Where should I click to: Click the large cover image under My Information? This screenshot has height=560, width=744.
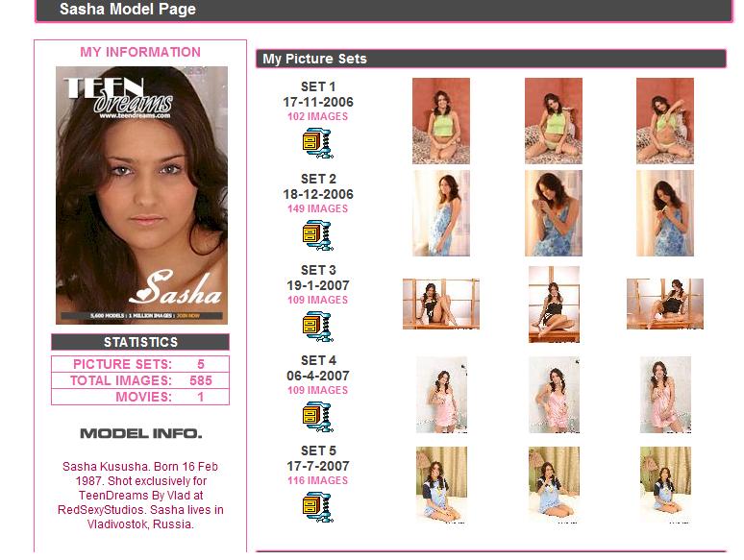141,195
